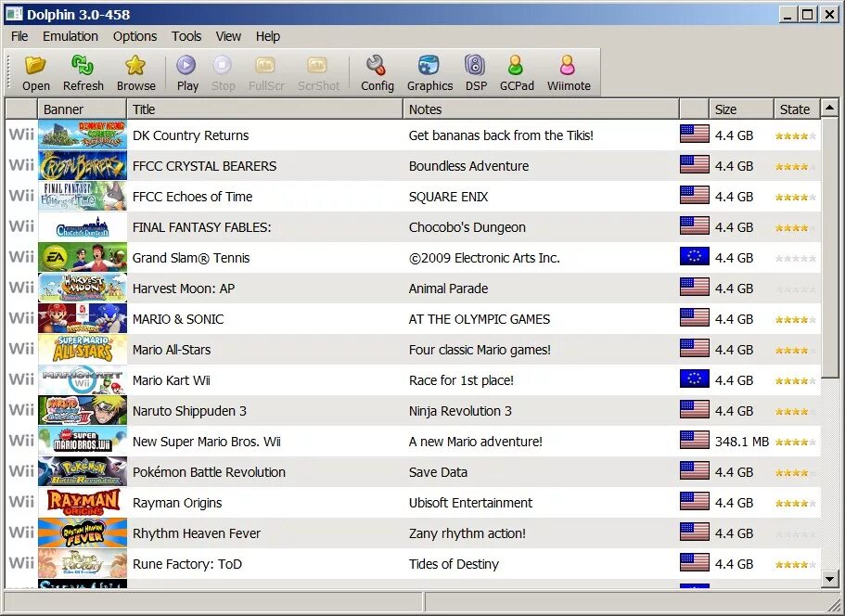Select the Pokémon Battle Revolution banner
Screen dimensions: 845x616
pyautogui.click(x=83, y=471)
